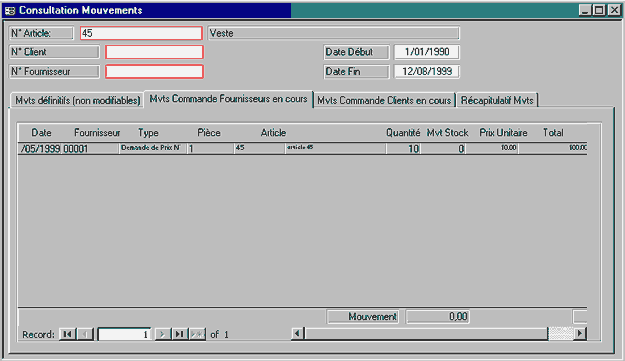Click the Record: label in navigation bar
The height and width of the screenshot is (361, 625).
click(x=38, y=334)
